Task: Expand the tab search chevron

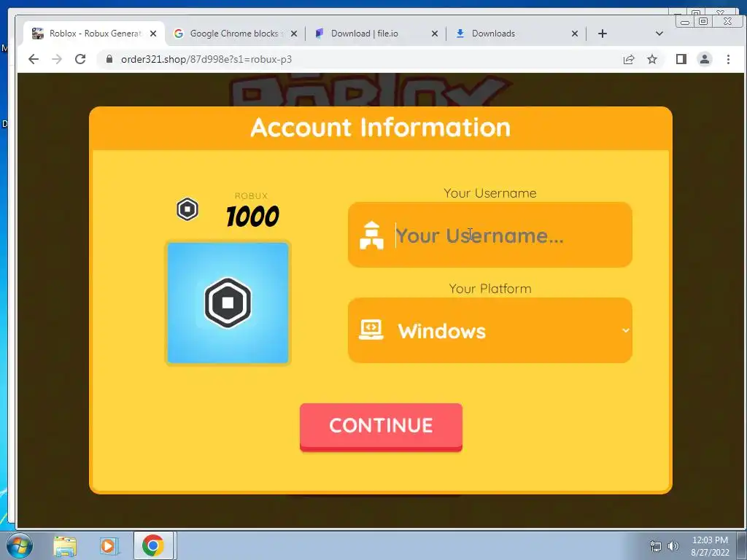Action: pyautogui.click(x=659, y=34)
